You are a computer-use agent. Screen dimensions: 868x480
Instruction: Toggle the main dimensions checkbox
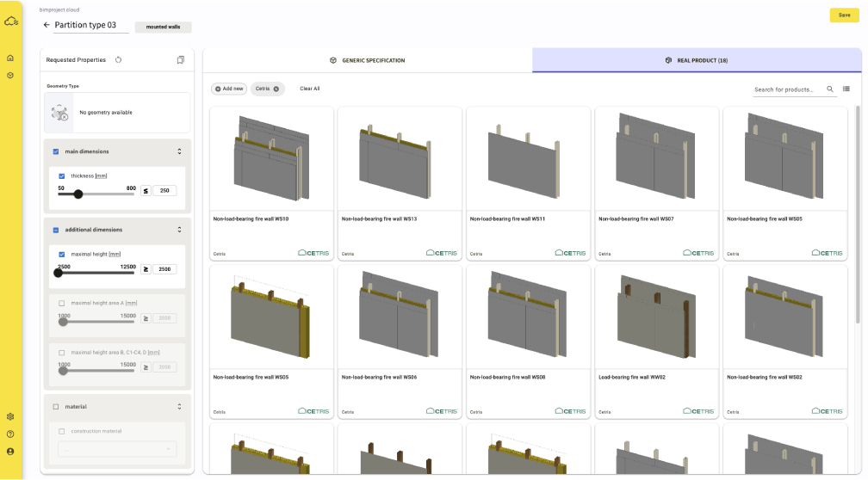coord(56,151)
